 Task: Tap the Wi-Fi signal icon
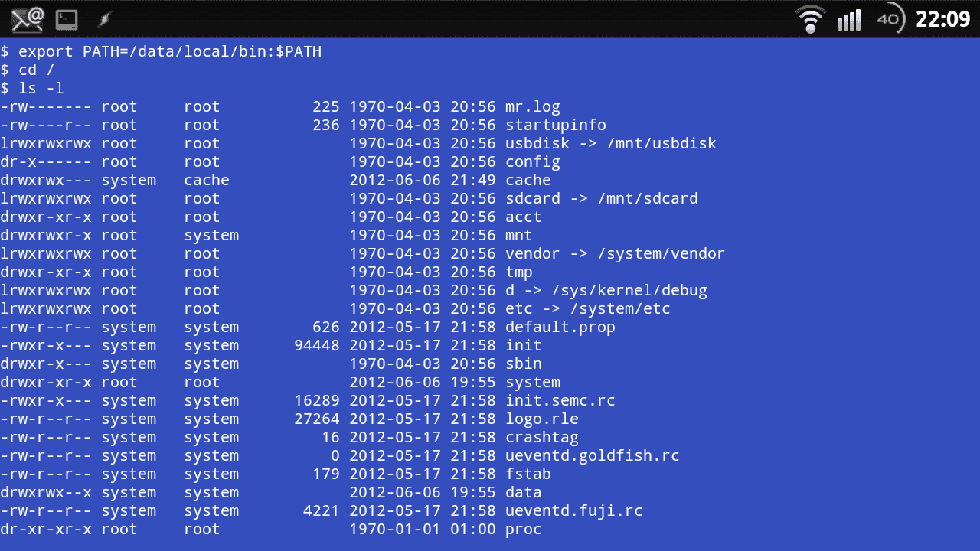[x=811, y=18]
